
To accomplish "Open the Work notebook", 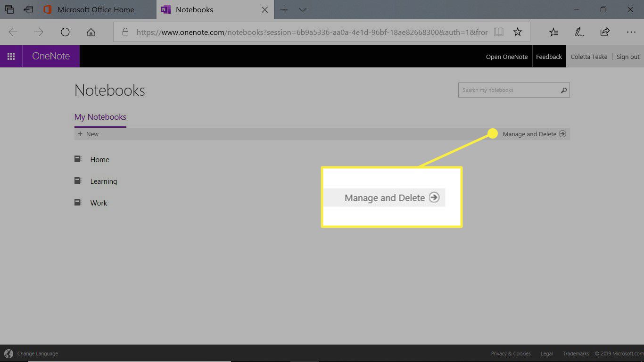I will (x=99, y=203).
